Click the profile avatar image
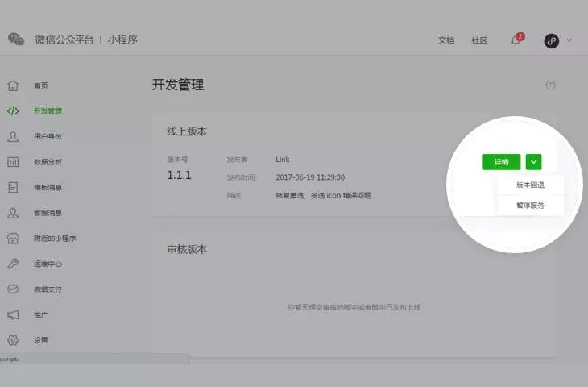588x387 pixels. [551, 40]
